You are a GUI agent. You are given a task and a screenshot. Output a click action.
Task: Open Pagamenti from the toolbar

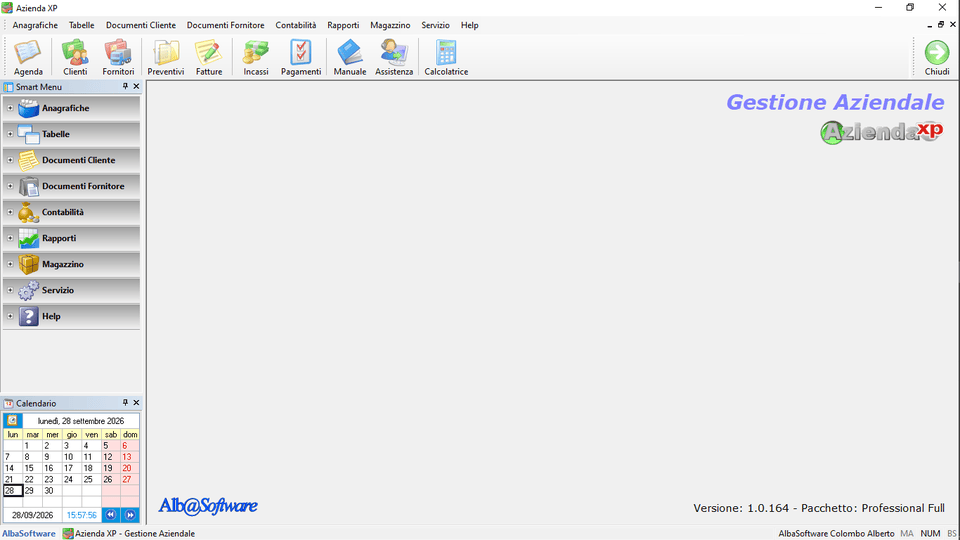[301, 57]
